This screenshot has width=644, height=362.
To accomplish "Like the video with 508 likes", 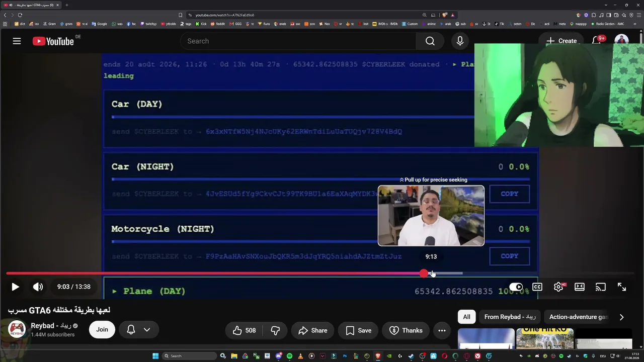I will pyautogui.click(x=244, y=330).
